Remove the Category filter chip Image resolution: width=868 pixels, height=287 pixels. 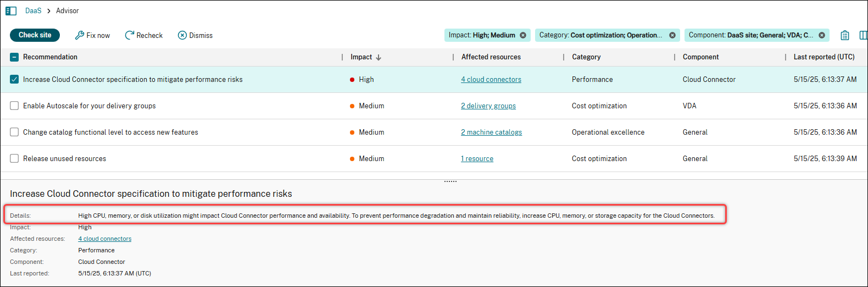click(672, 35)
